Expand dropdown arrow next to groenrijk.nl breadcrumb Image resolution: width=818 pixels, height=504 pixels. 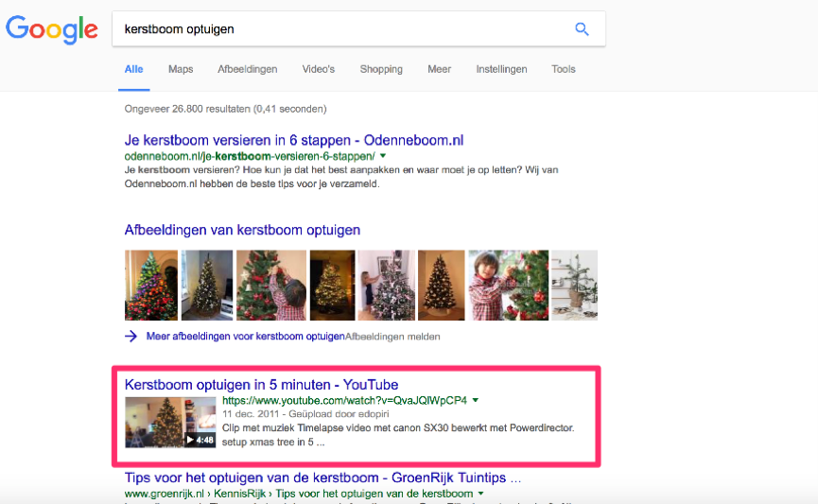481,494
